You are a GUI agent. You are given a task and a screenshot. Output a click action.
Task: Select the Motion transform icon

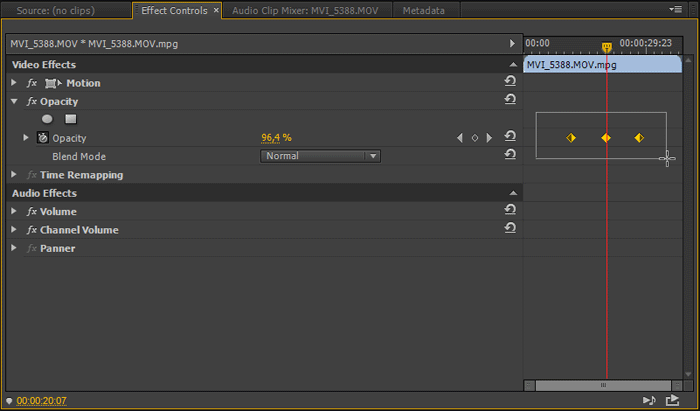tap(53, 83)
